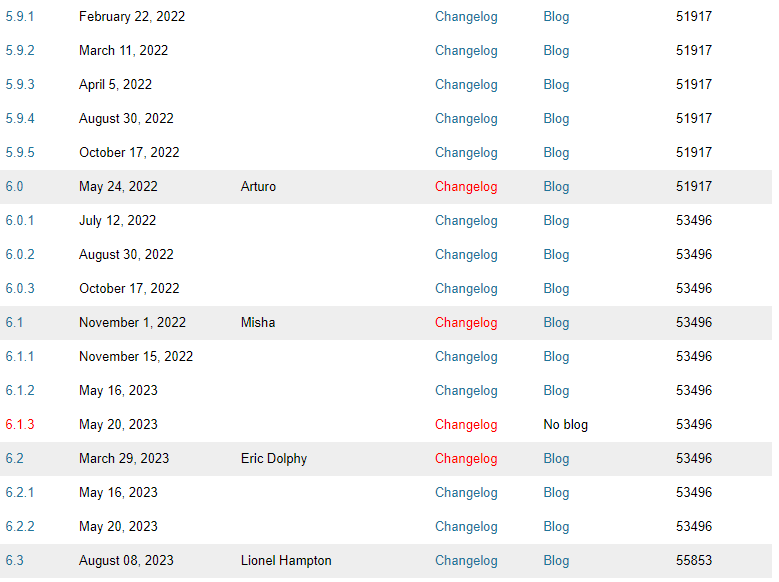
Task: Open the Blog link for 6.2 Eric Dolphy
Action: coord(556,459)
